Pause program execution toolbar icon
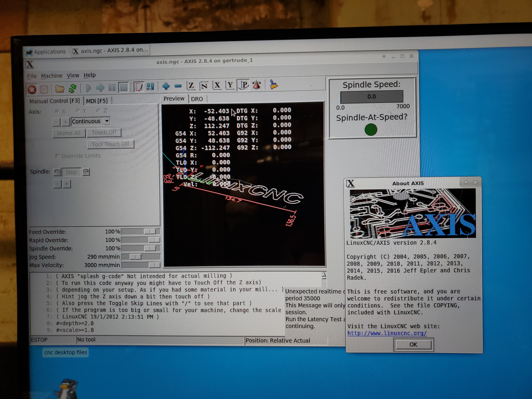This screenshot has width=532, height=399. [112, 87]
